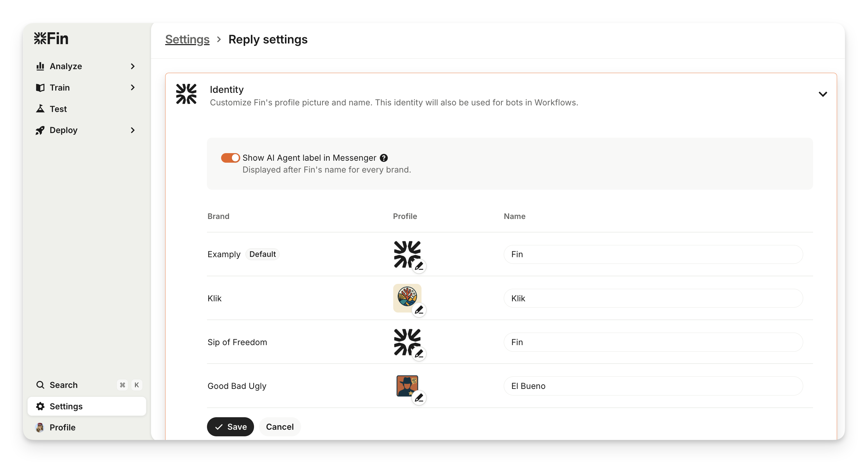This screenshot has height=463, width=868.
Task: Save the identity changes
Action: (x=230, y=426)
